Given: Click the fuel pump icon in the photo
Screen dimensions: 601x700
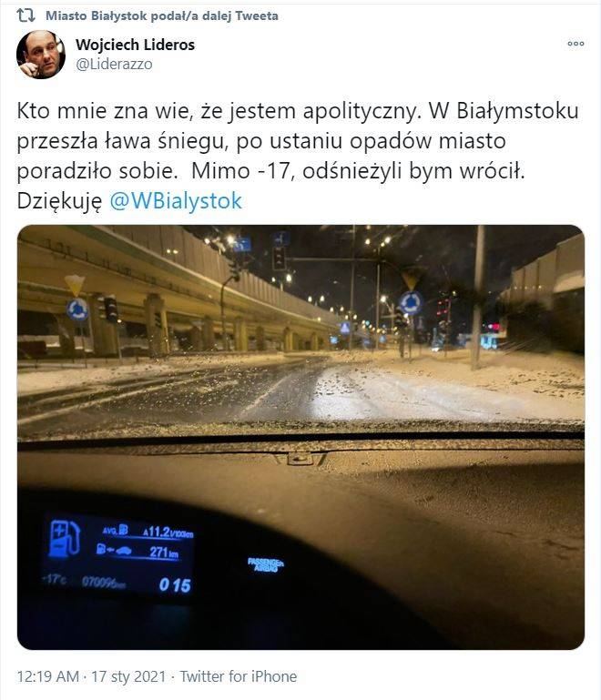Looking at the screenshot, I should tap(65, 539).
